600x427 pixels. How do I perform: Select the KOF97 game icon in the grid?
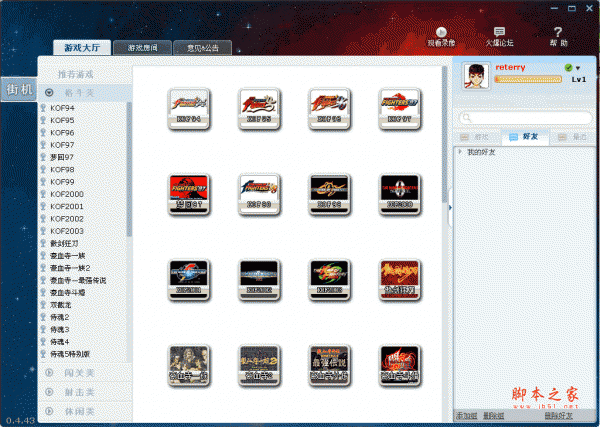point(399,109)
